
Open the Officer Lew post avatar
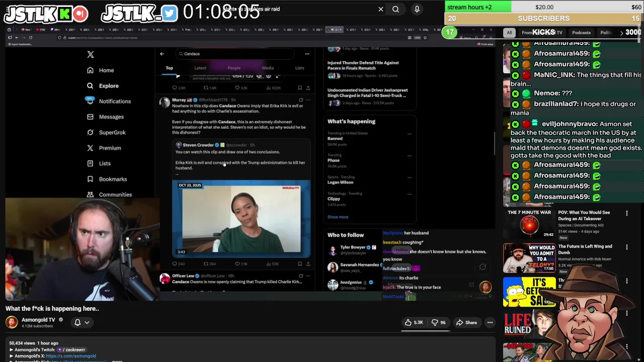coord(165,279)
